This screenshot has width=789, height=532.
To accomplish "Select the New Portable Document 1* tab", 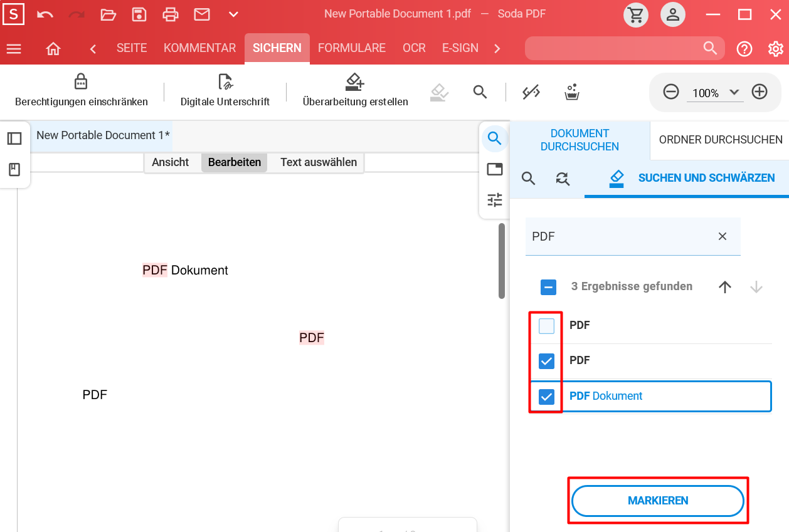I will coord(102,135).
